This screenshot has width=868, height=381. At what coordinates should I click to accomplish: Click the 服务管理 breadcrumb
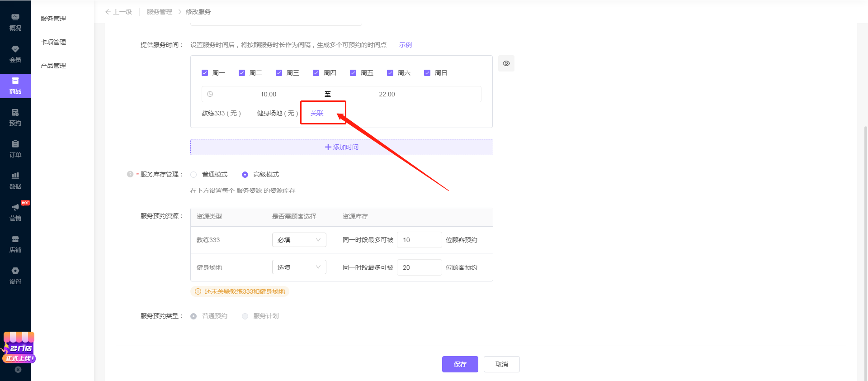160,12
